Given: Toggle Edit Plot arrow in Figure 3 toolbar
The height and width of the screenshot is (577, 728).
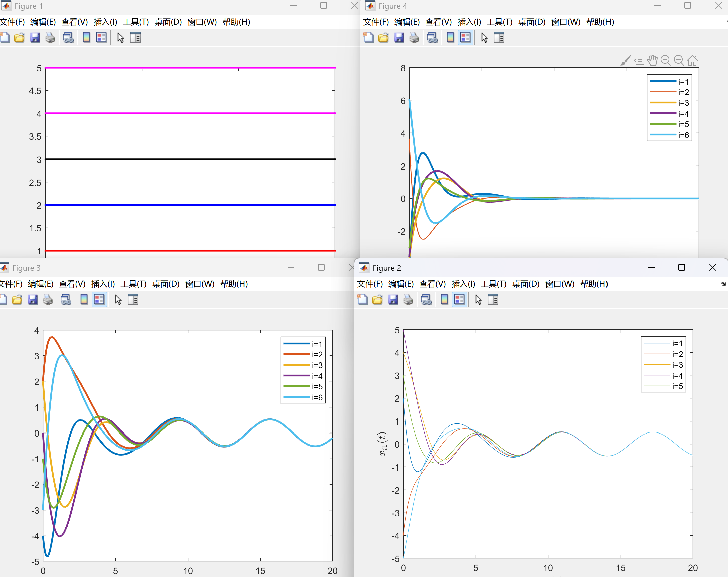Looking at the screenshot, I should pos(118,299).
